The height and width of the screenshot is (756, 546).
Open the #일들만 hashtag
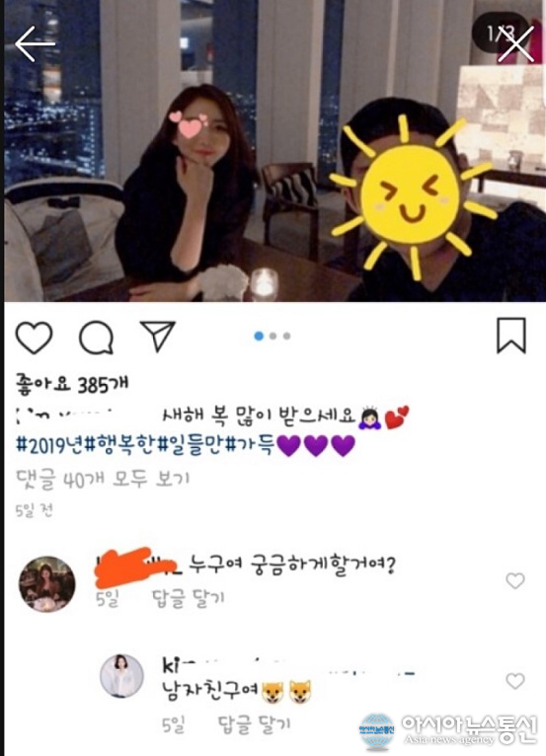click(x=192, y=445)
